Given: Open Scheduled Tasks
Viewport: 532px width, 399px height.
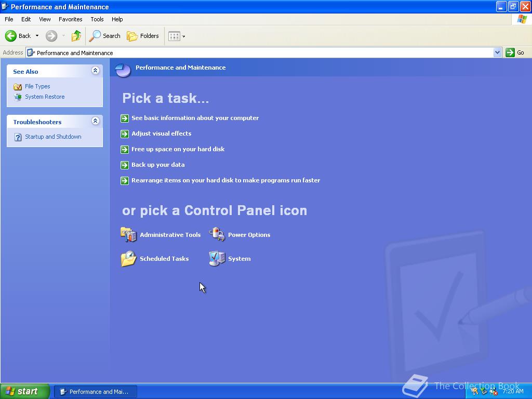Looking at the screenshot, I should pyautogui.click(x=164, y=259).
